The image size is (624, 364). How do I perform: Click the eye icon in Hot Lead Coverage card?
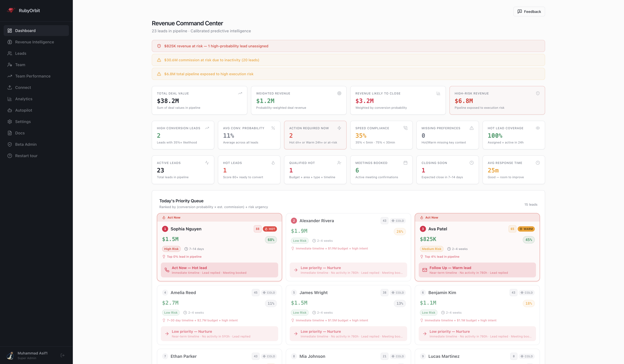538,128
